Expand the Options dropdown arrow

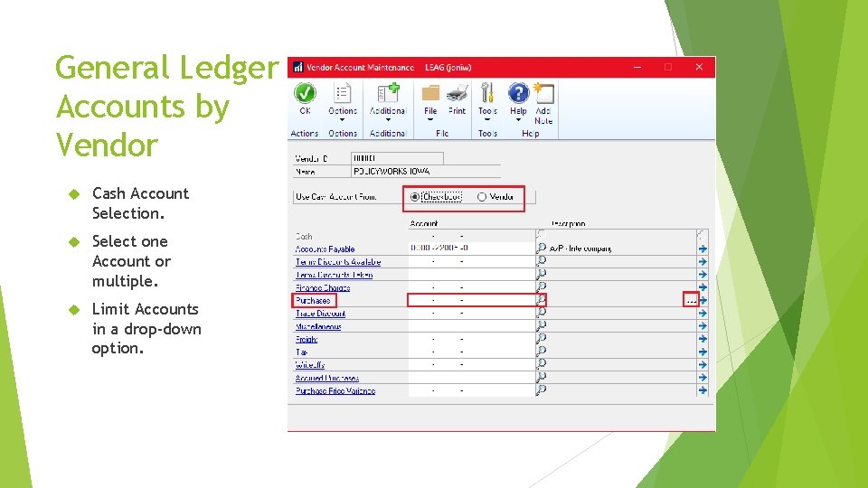coord(342,119)
